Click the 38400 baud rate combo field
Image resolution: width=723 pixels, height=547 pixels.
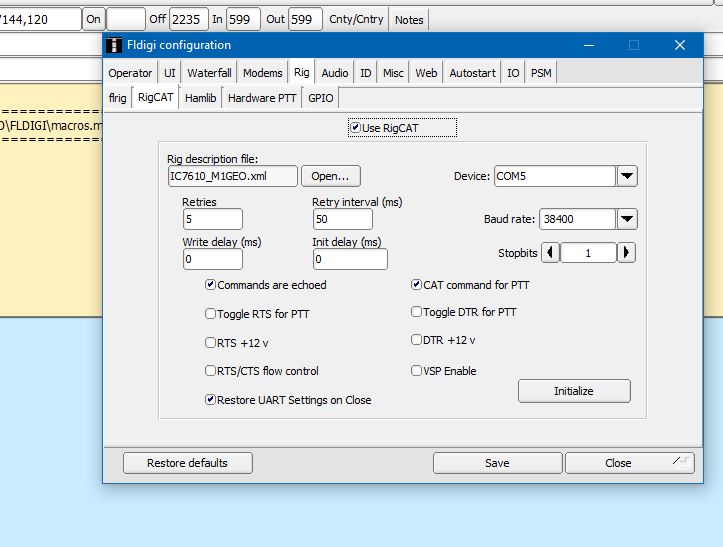578,219
